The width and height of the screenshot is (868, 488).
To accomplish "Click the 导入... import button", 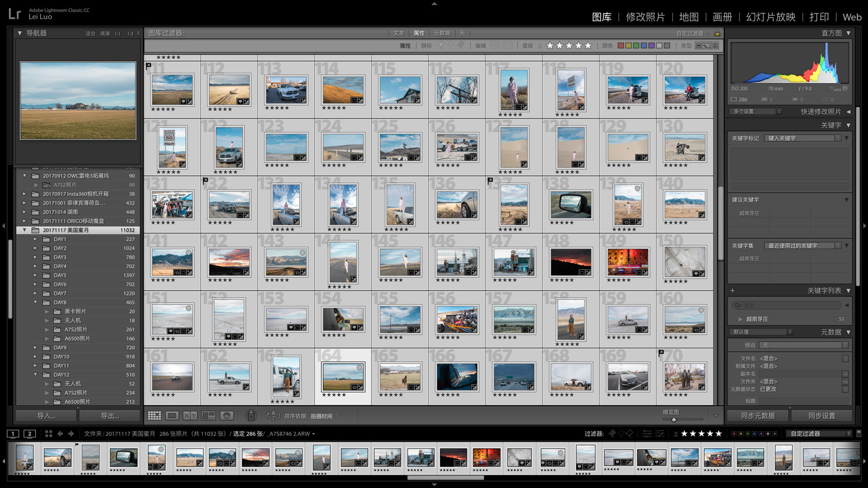I will click(46, 416).
